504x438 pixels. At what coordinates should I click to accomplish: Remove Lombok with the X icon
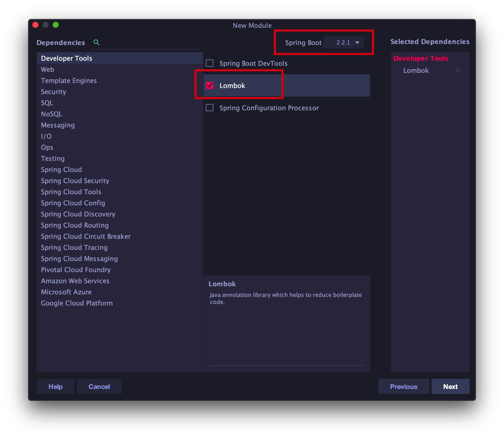pos(458,71)
